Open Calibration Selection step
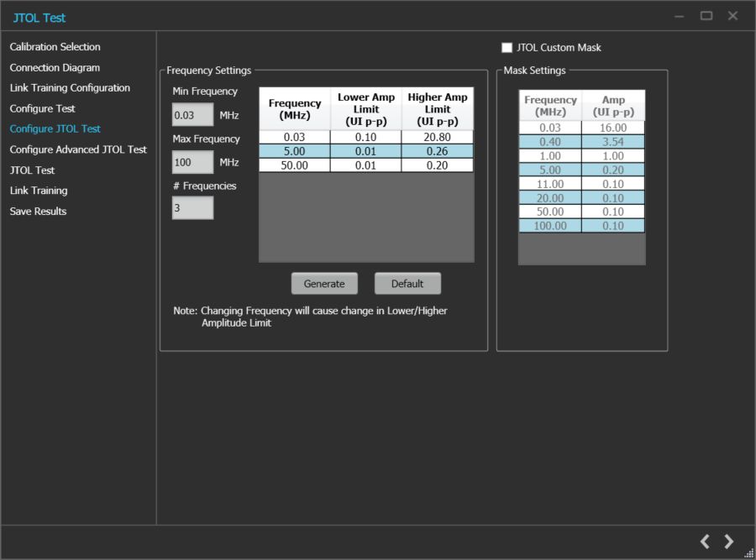 tap(55, 47)
